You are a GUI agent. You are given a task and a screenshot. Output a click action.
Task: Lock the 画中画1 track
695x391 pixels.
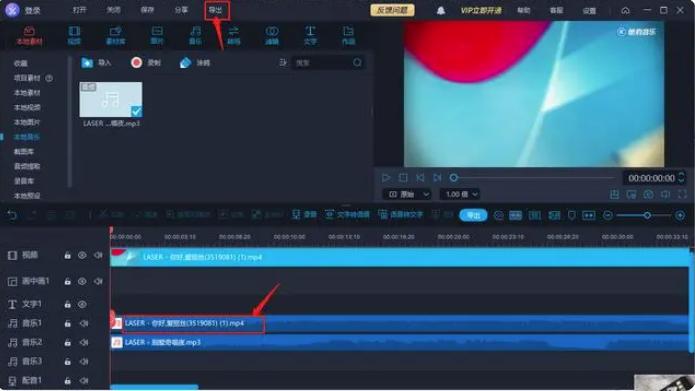click(x=67, y=282)
